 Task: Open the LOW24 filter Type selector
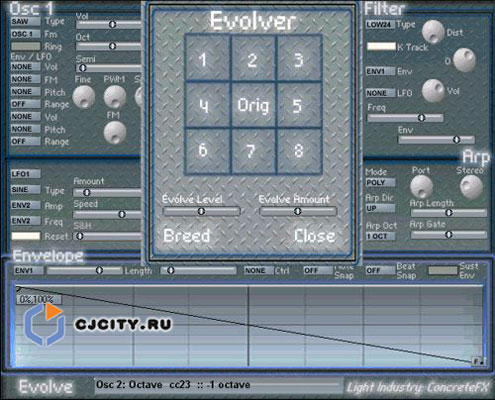(x=380, y=25)
